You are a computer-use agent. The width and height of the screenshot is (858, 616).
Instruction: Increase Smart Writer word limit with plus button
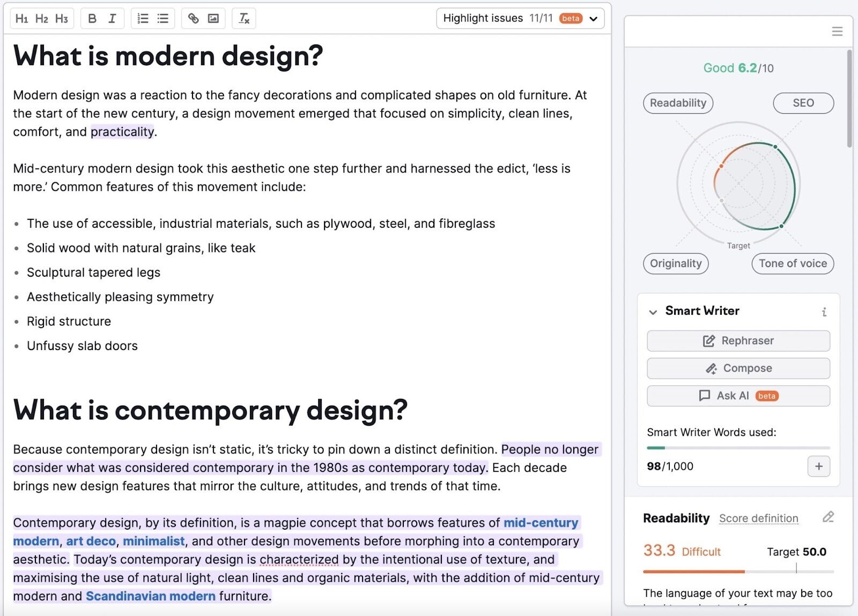click(819, 466)
